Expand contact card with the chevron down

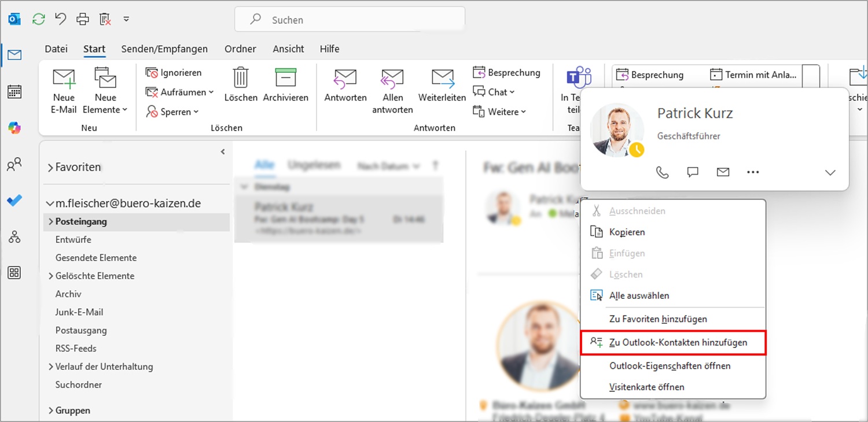pyautogui.click(x=830, y=173)
